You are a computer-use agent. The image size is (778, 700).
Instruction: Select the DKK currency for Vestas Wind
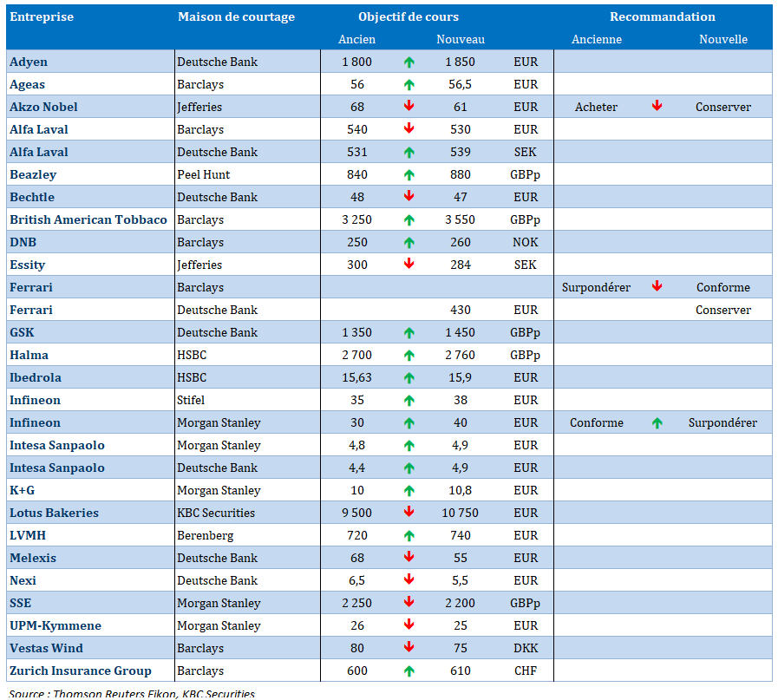[526, 649]
